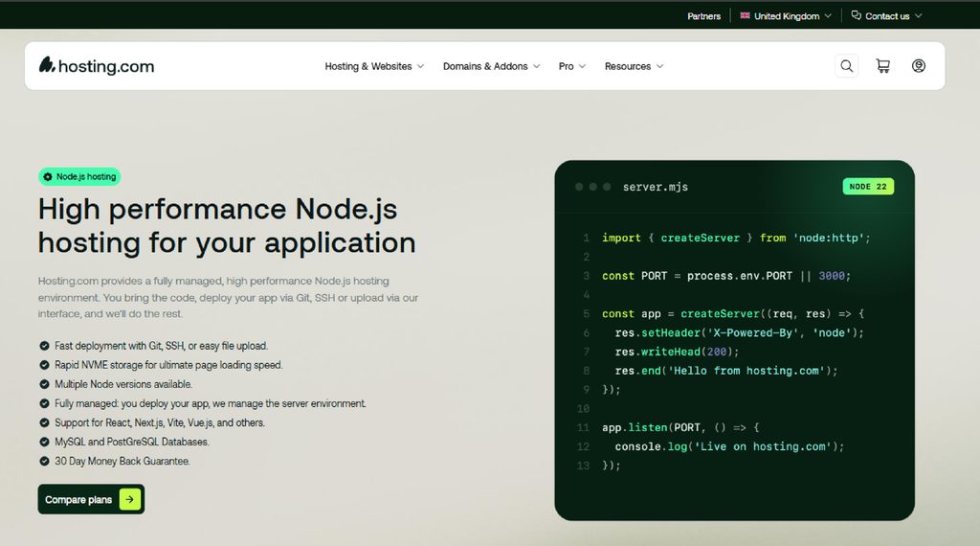The image size is (980, 546).
Task: Open the user account icon
Action: click(918, 66)
